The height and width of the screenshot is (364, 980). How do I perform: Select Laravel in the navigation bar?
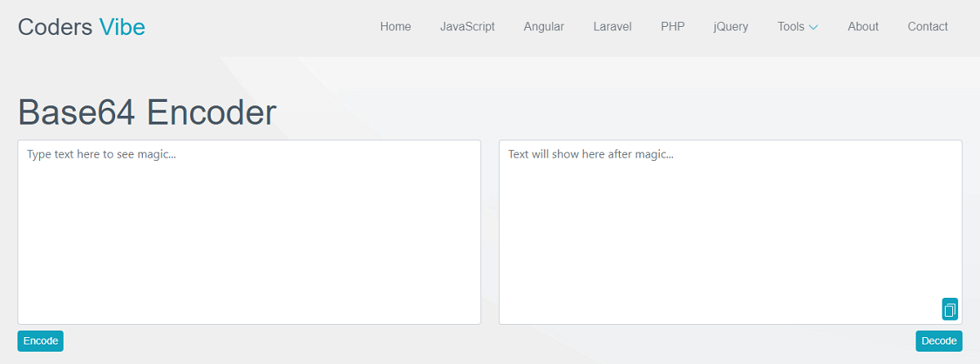coord(612,27)
